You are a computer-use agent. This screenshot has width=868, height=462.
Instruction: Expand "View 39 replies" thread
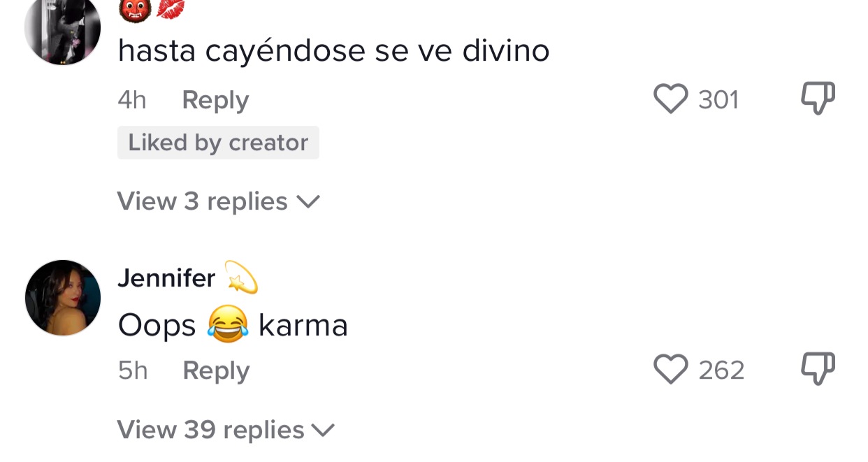coord(210,430)
